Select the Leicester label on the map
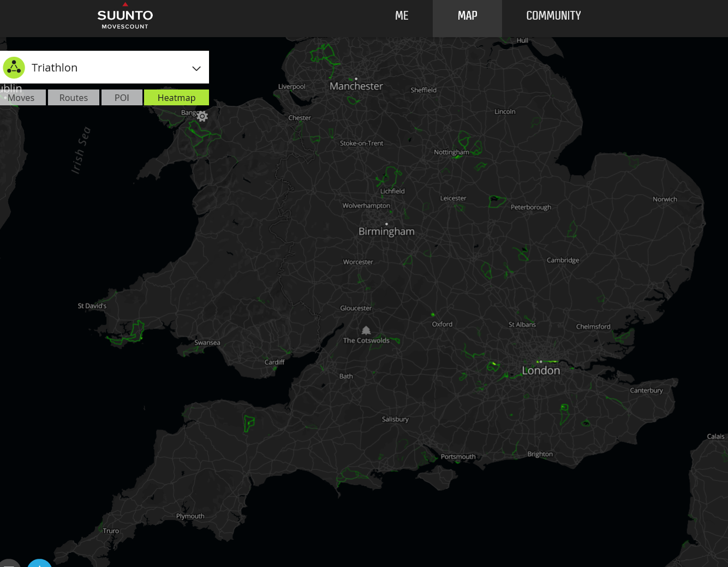This screenshot has width=728, height=567. tap(453, 199)
